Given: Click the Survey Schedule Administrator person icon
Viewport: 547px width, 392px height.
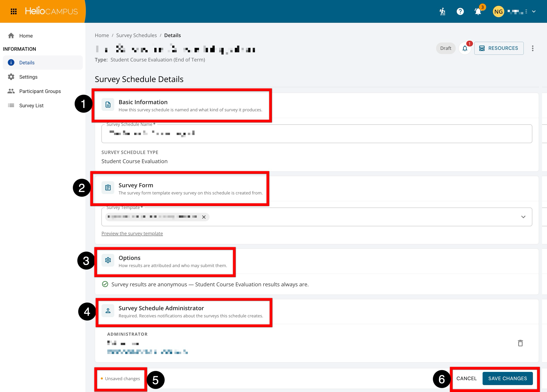Looking at the screenshot, I should 108,311.
